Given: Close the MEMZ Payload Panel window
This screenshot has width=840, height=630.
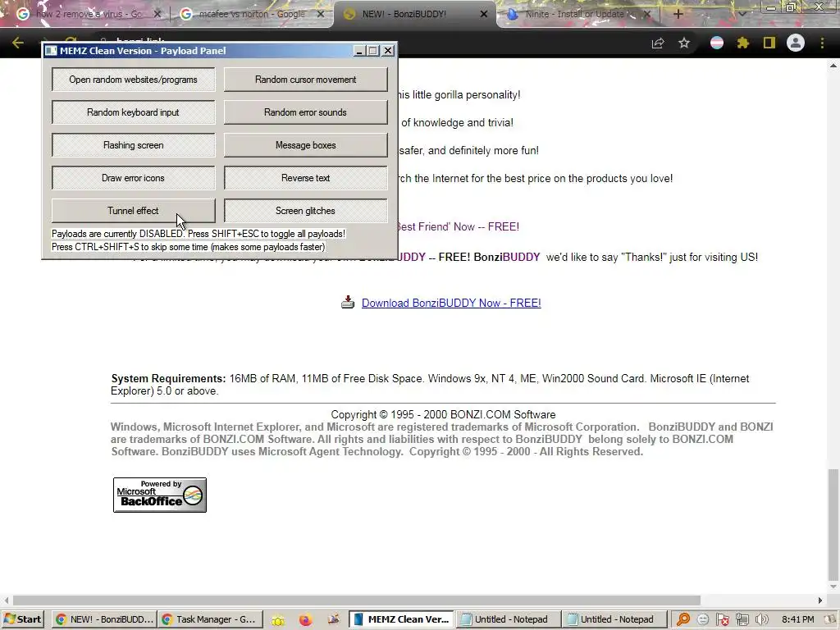Looking at the screenshot, I should (388, 51).
